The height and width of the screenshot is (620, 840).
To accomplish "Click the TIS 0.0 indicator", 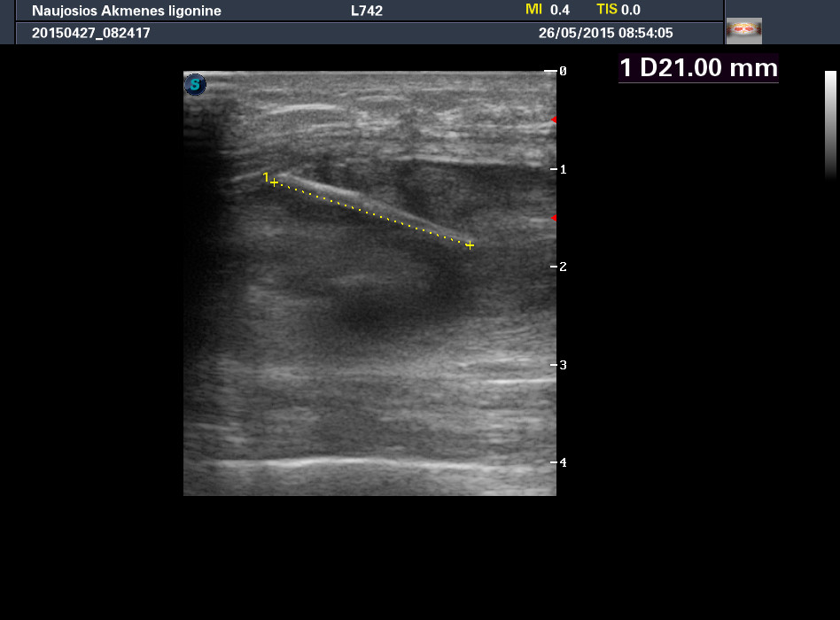I will pyautogui.click(x=618, y=10).
